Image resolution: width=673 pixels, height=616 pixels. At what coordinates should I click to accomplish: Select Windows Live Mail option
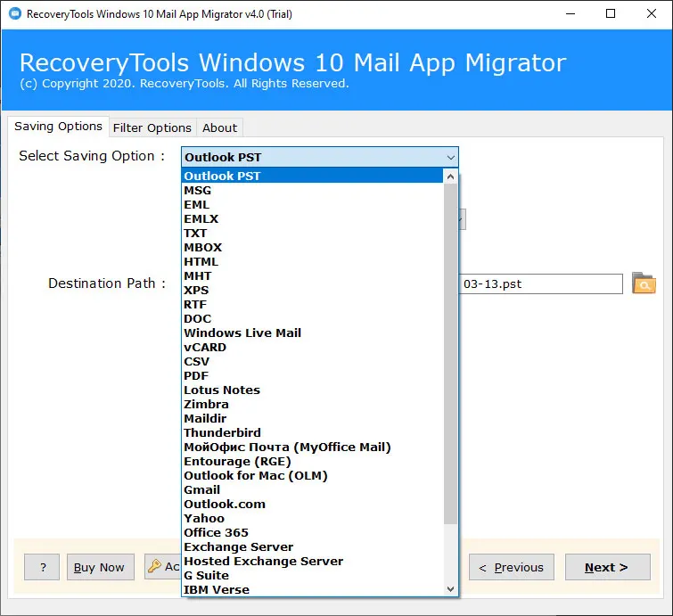242,333
